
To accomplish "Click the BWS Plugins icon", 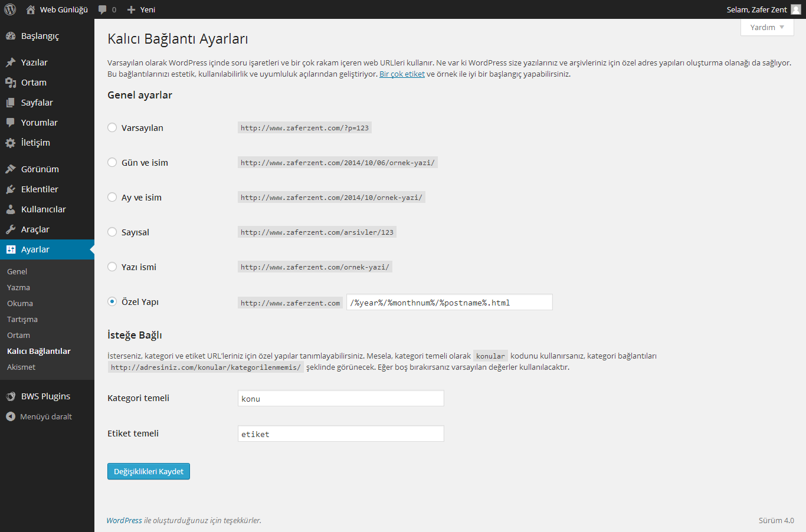I will click(x=11, y=396).
